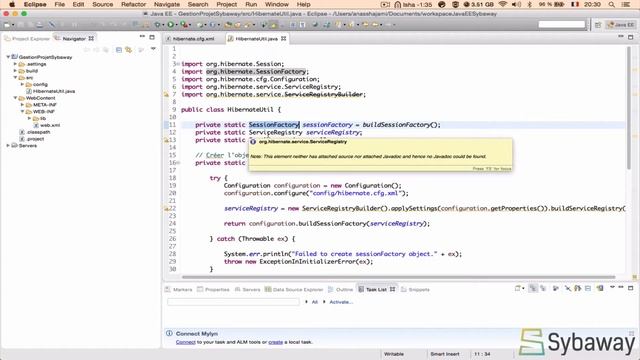Minimize the Navigator panel
Image resolution: width=640 pixels, height=360 pixels.
tap(142, 37)
